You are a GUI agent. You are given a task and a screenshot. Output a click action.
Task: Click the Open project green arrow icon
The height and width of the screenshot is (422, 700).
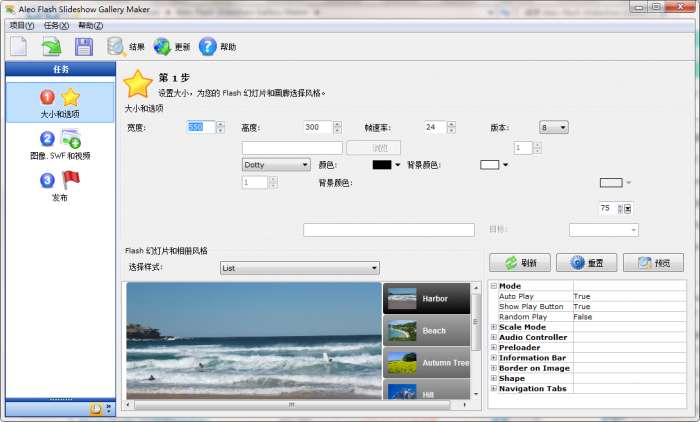pyautogui.click(x=51, y=46)
